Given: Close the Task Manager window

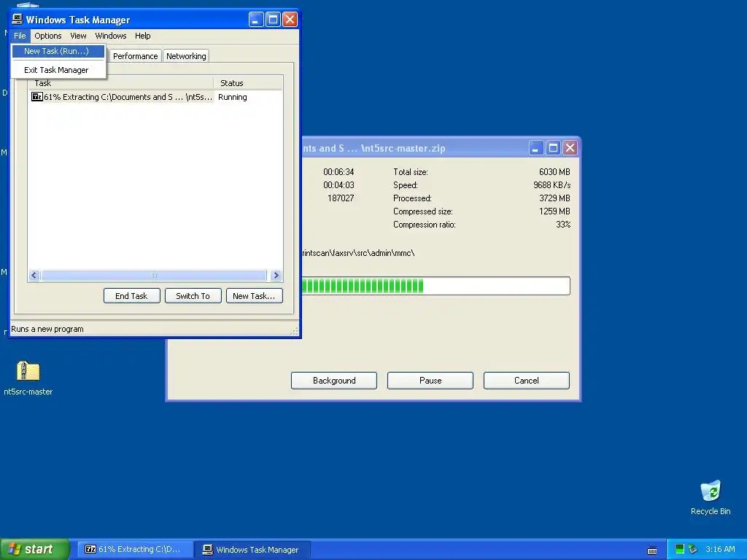Looking at the screenshot, I should click(x=290, y=20).
